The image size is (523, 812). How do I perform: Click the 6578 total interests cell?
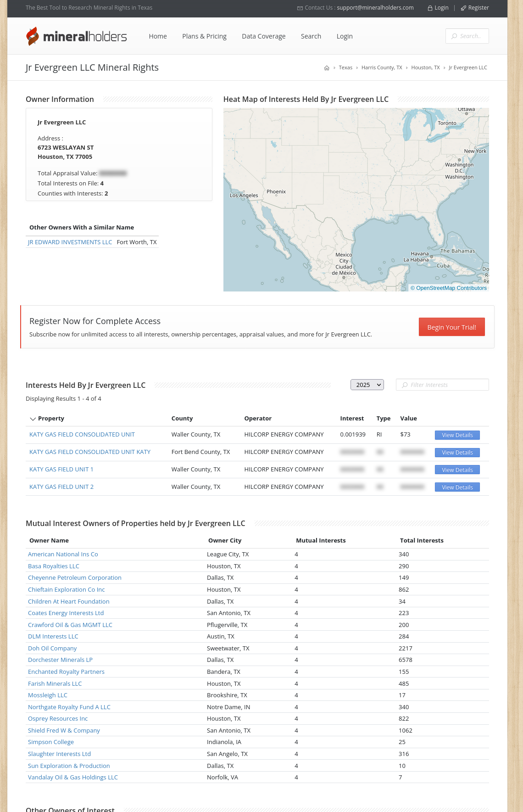(406, 660)
